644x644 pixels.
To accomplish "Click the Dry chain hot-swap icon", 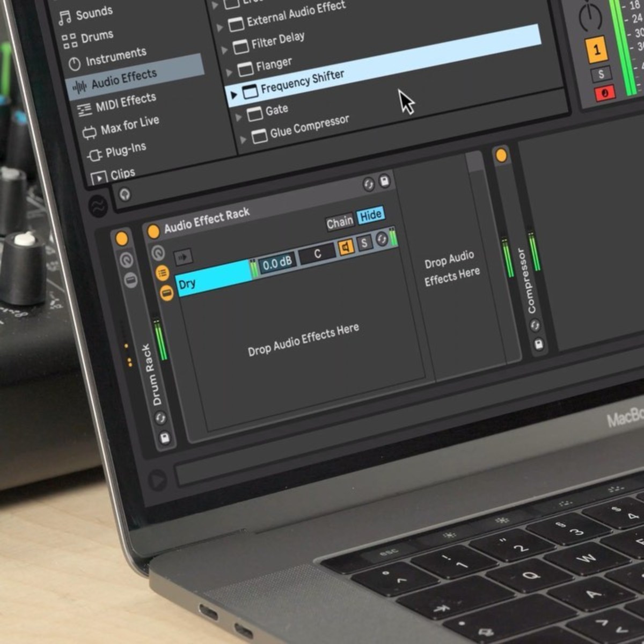I will coord(382,239).
